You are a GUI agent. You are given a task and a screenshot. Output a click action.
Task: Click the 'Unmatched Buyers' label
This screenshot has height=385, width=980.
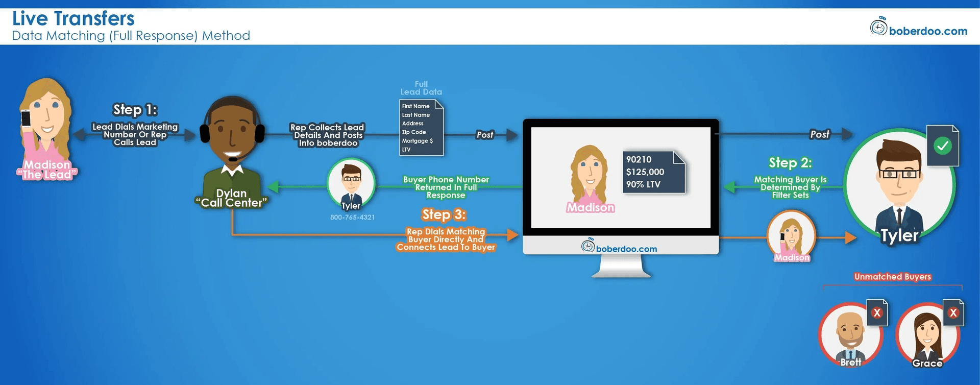click(893, 277)
